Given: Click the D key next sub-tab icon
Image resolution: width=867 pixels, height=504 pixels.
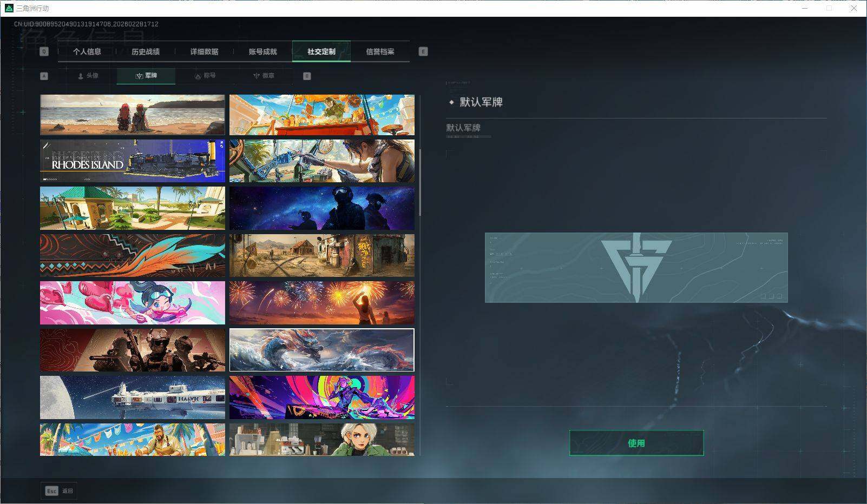Looking at the screenshot, I should 307,76.
